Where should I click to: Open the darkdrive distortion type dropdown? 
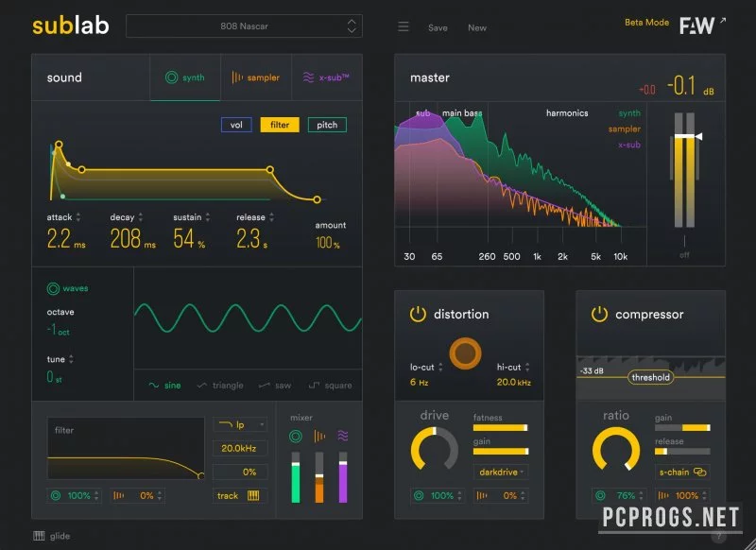(x=501, y=472)
